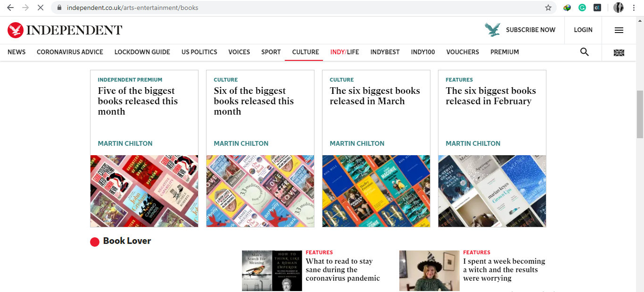This screenshot has width=644, height=292.
Task: Stop page loading with the X icon
Action: coord(41,8)
